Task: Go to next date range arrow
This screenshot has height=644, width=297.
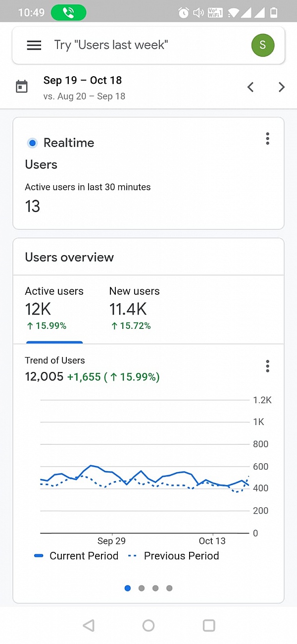Action: pyautogui.click(x=282, y=87)
